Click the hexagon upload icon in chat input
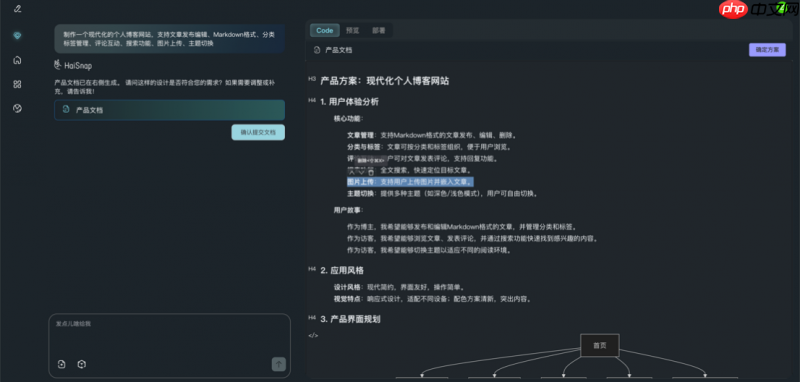 [82, 364]
